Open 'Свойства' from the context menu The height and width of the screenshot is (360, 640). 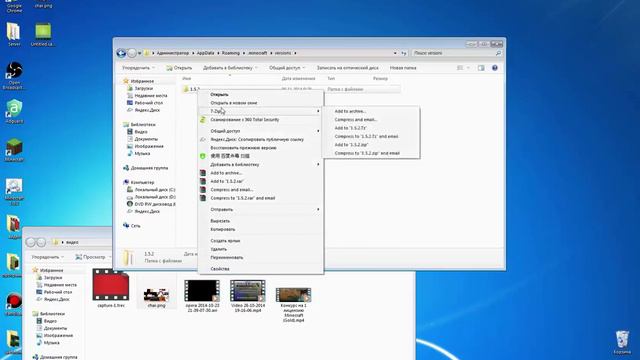click(x=220, y=269)
